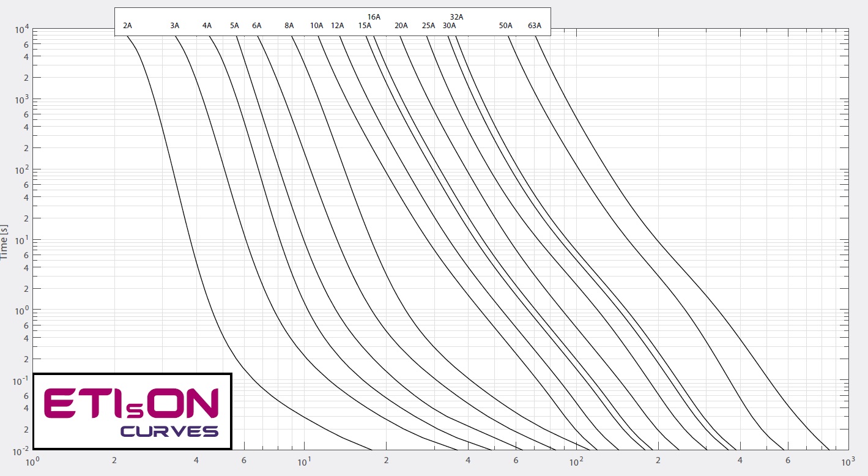Screen dimensions: 868x476
Task: Click the ETIsON Curves logo
Action: (132, 411)
